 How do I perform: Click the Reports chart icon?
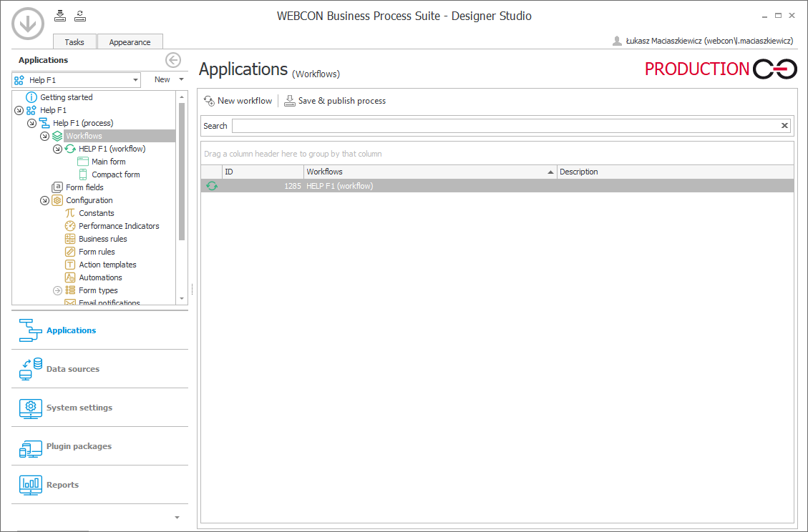(x=30, y=485)
